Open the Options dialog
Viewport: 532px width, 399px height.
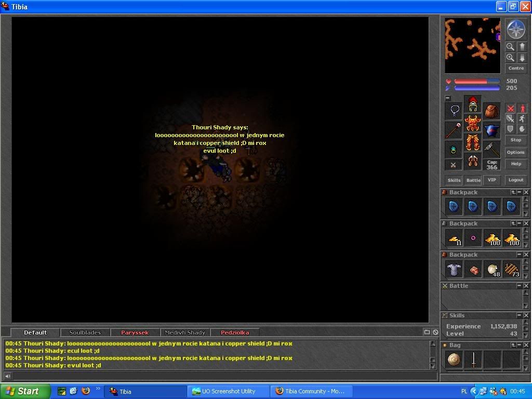tap(516, 152)
